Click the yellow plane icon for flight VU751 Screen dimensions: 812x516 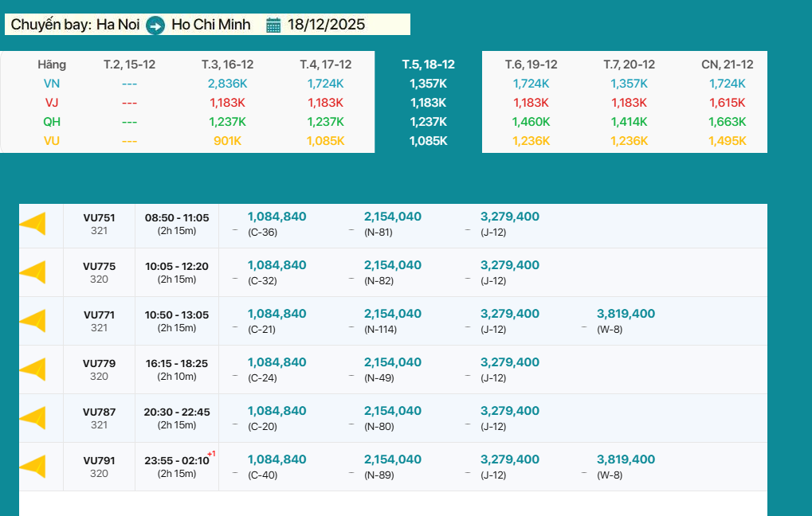[33, 225]
